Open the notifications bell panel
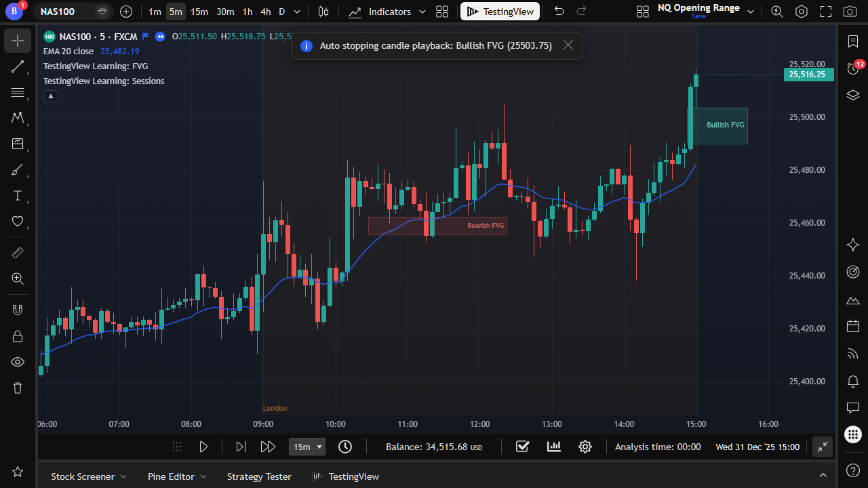 click(x=854, y=381)
